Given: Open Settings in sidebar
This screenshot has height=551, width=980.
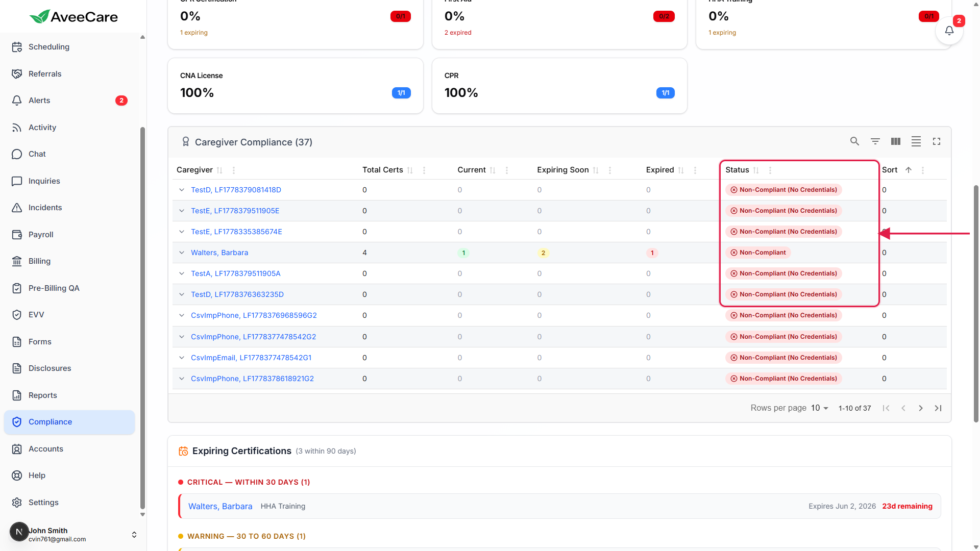Looking at the screenshot, I should pyautogui.click(x=69, y=503).
